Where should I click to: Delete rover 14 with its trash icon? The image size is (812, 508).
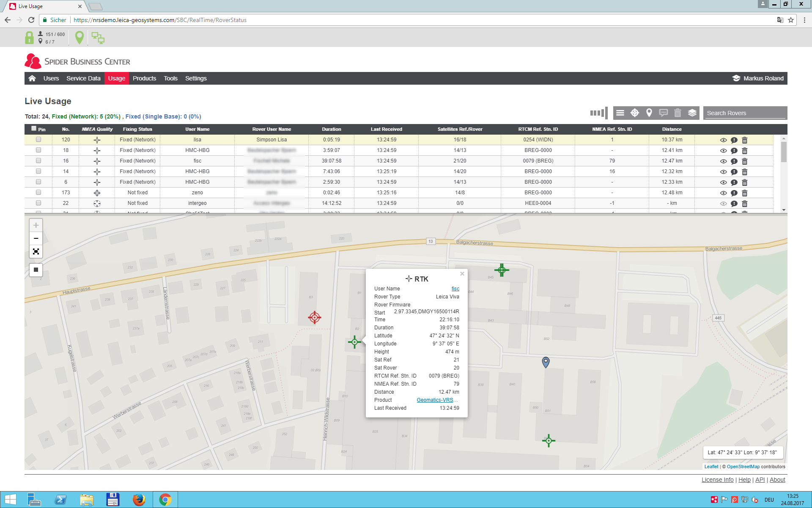745,172
